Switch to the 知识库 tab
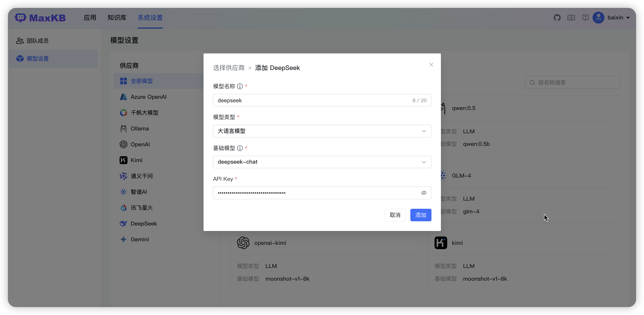644x315 pixels. pyautogui.click(x=116, y=18)
